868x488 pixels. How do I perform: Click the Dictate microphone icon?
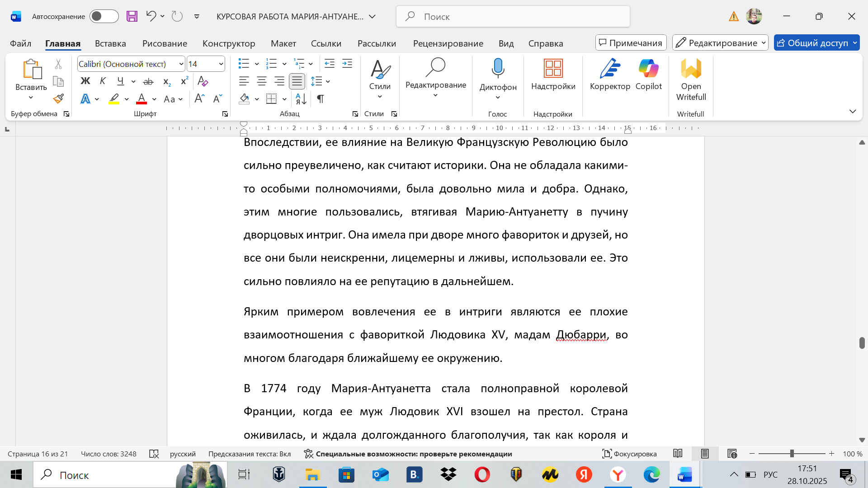coord(498,68)
